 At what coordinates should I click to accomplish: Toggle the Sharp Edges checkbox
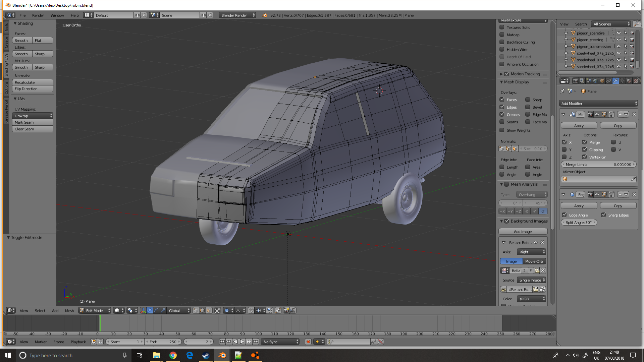[x=603, y=215]
